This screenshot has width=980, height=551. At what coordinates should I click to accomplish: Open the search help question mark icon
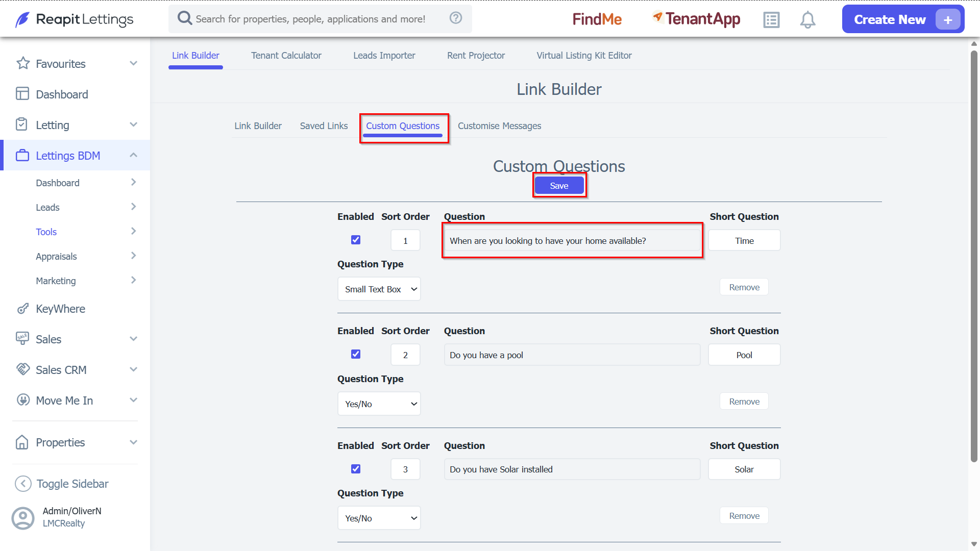coord(456,18)
